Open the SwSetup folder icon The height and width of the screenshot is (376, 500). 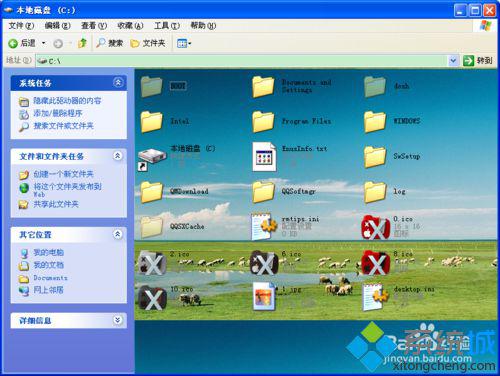point(375,157)
